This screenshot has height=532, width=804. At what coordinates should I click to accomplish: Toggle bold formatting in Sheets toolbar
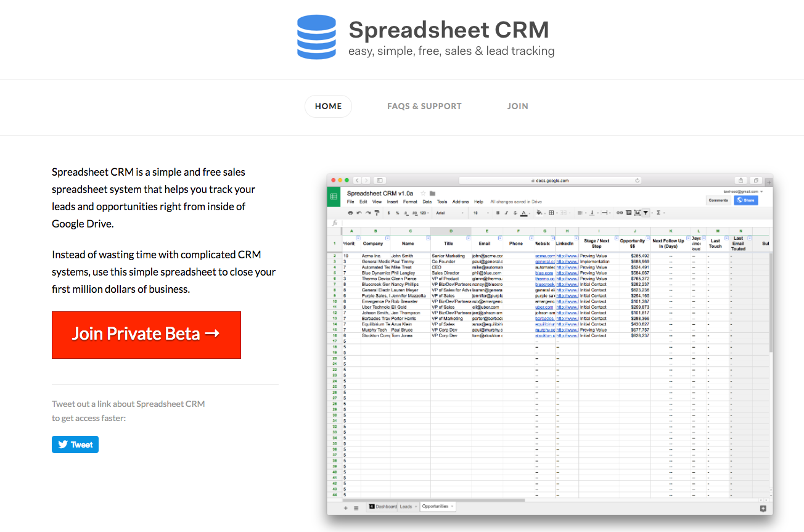tap(498, 213)
